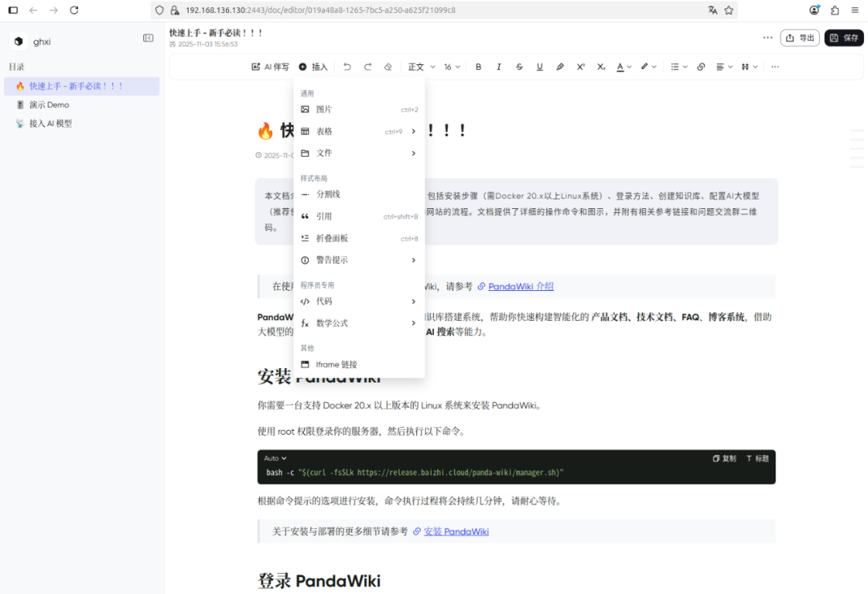The width and height of the screenshot is (868, 594).
Task: Toggle italic formatting
Action: [499, 67]
